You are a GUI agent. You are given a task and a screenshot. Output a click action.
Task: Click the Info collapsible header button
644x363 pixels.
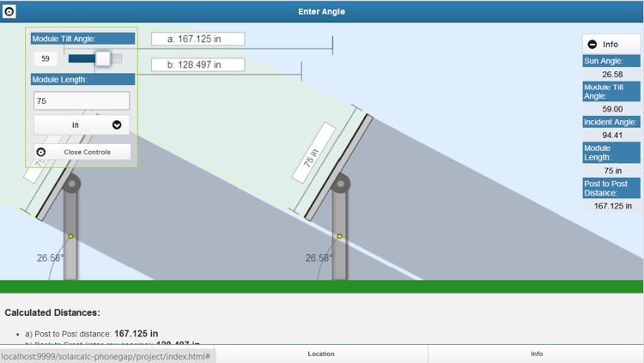[x=611, y=45]
